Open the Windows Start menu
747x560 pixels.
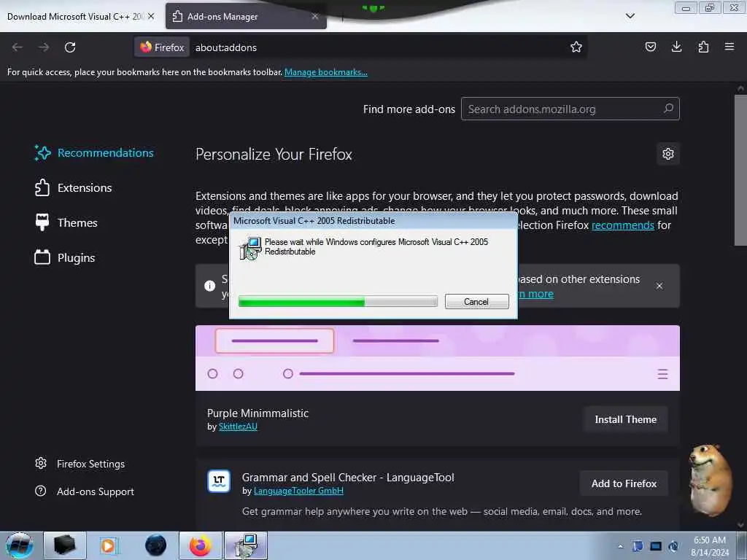20,545
